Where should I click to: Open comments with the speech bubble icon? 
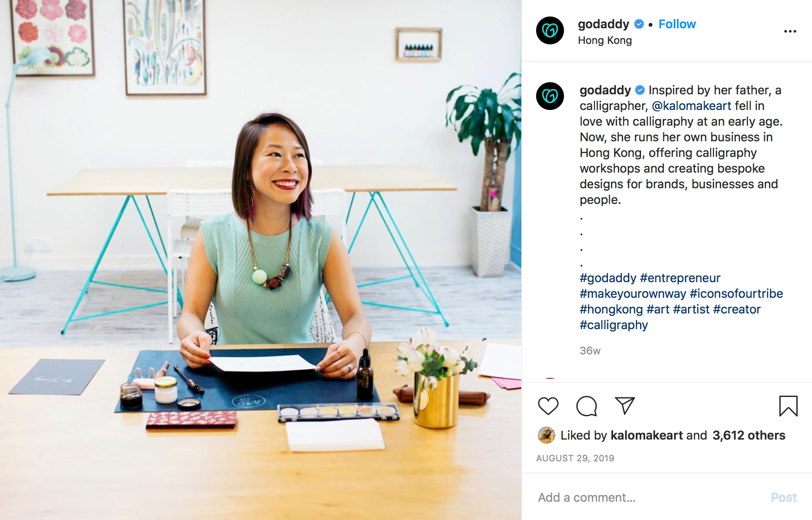click(x=587, y=406)
